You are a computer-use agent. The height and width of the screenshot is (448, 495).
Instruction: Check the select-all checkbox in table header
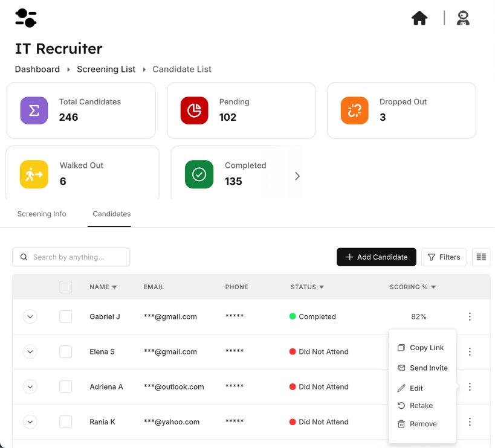65,287
